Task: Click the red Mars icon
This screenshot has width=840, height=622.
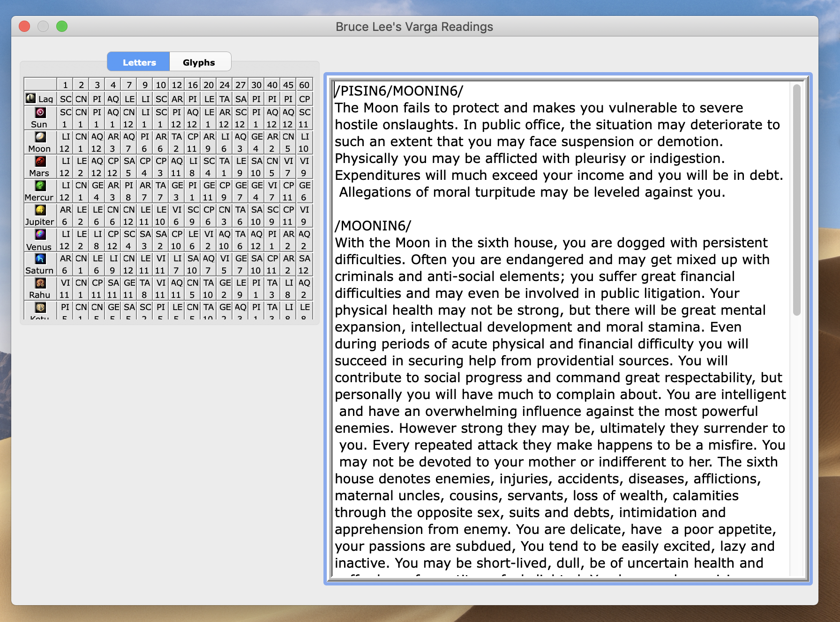Action: 40,161
